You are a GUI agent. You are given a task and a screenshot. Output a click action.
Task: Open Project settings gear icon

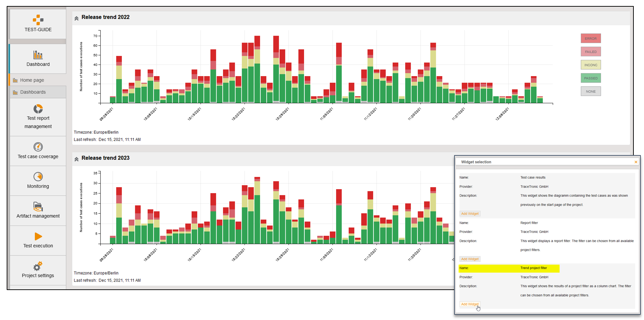pyautogui.click(x=38, y=266)
